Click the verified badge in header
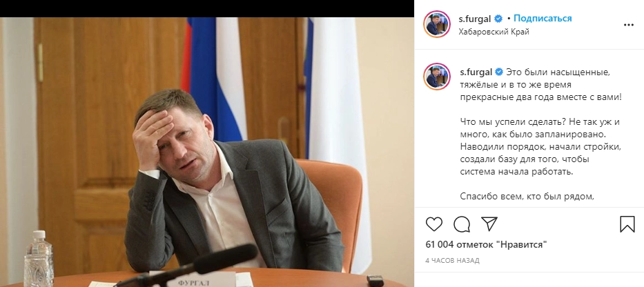The height and width of the screenshot is (287, 644). 498,19
